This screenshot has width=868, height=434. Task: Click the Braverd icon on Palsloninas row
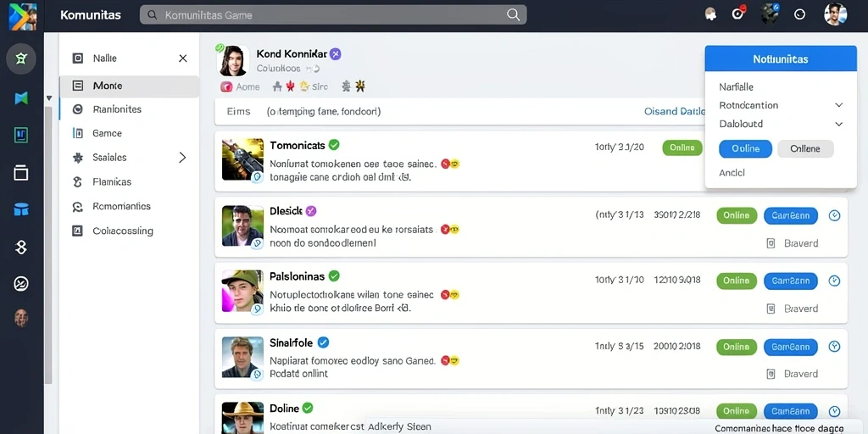771,309
